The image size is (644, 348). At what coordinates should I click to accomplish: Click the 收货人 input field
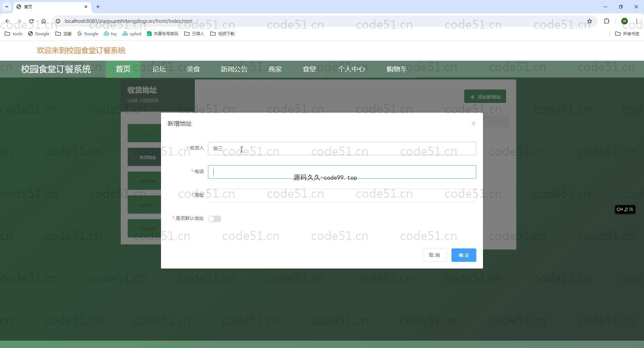click(x=342, y=149)
